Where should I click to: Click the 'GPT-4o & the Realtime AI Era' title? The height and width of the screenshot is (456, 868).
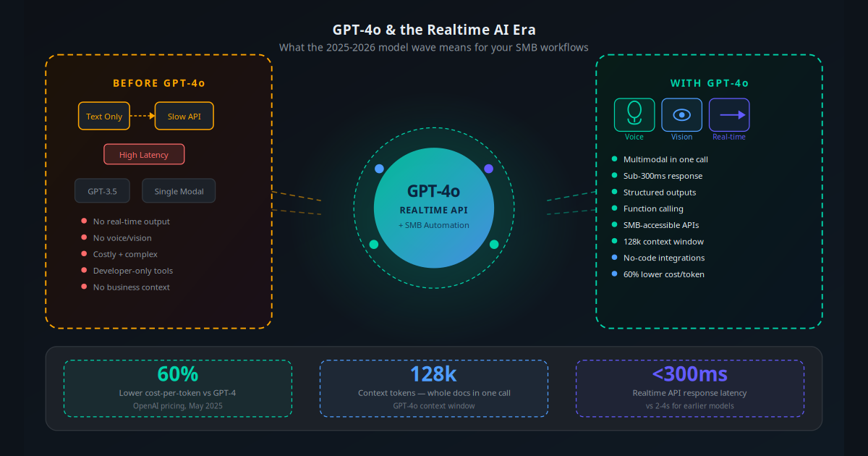pyautogui.click(x=434, y=30)
